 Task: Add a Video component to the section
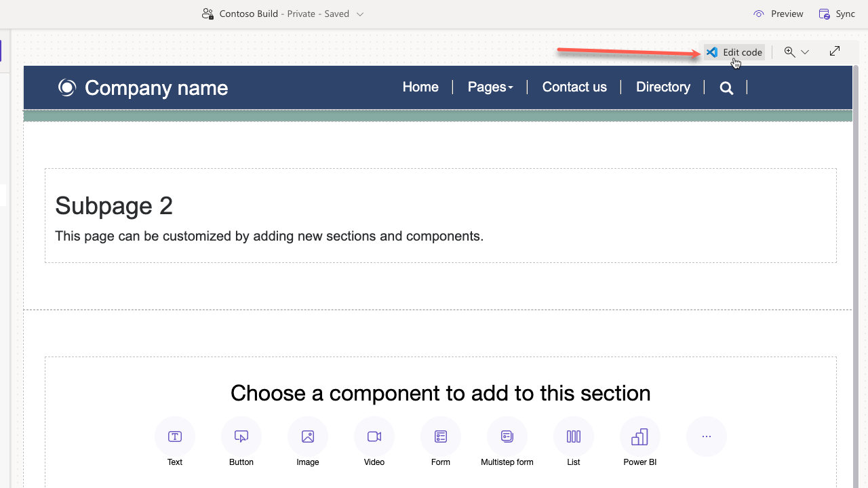[x=374, y=436]
